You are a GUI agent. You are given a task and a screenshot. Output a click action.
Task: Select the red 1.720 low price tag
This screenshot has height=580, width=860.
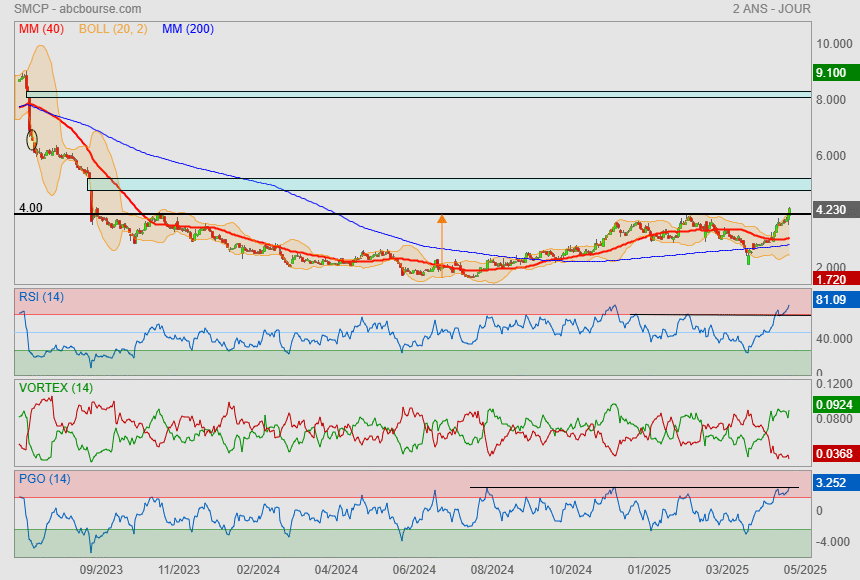pos(836,279)
